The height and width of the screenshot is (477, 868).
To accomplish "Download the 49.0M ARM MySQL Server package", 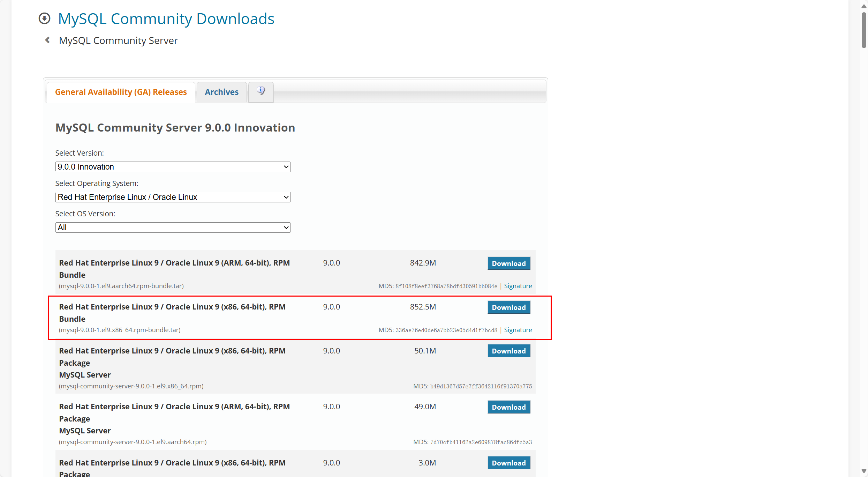I will pos(508,407).
